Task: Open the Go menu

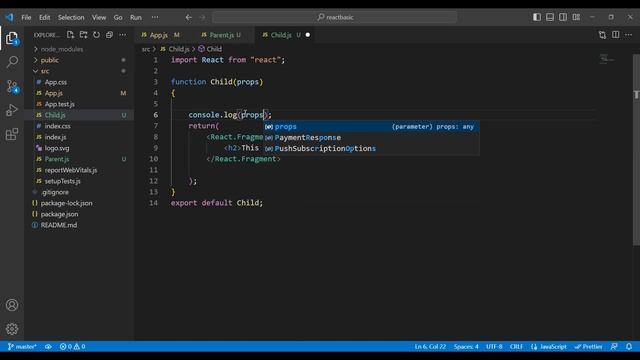Action: pyautogui.click(x=118, y=17)
